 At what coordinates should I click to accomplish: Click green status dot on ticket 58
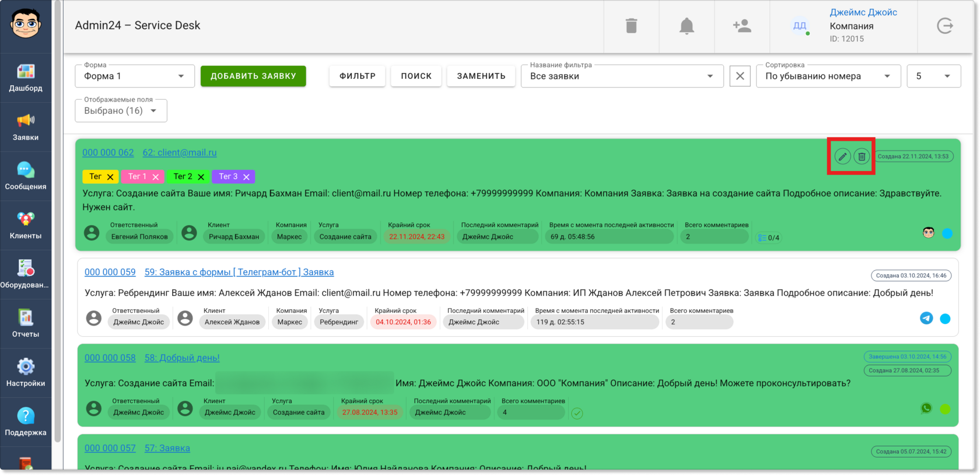pyautogui.click(x=945, y=409)
